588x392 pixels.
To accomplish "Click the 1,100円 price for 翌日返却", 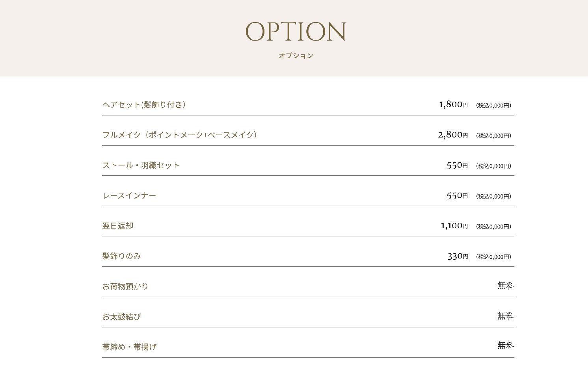I will pos(454,226).
